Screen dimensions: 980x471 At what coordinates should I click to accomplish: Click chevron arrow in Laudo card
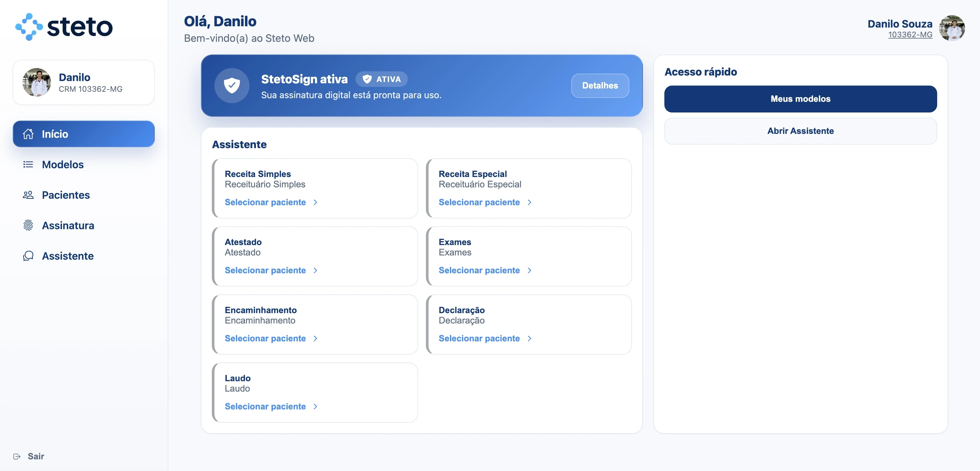click(315, 406)
